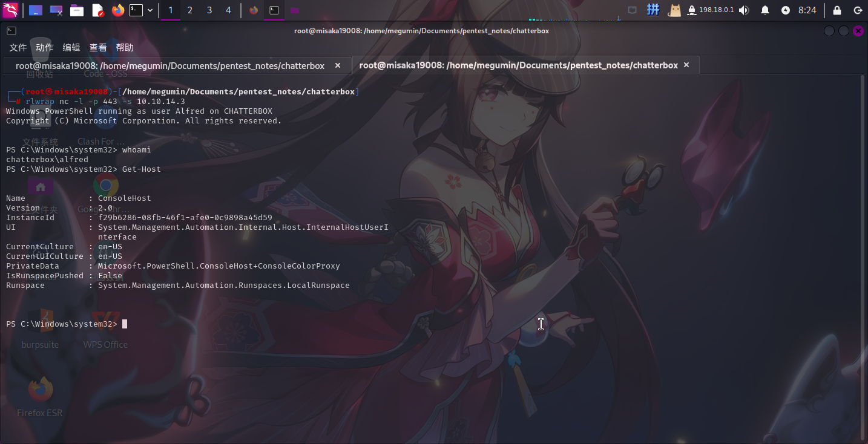Open the notifications bell icon
Viewport: 868px width, 444px height.
click(765, 10)
